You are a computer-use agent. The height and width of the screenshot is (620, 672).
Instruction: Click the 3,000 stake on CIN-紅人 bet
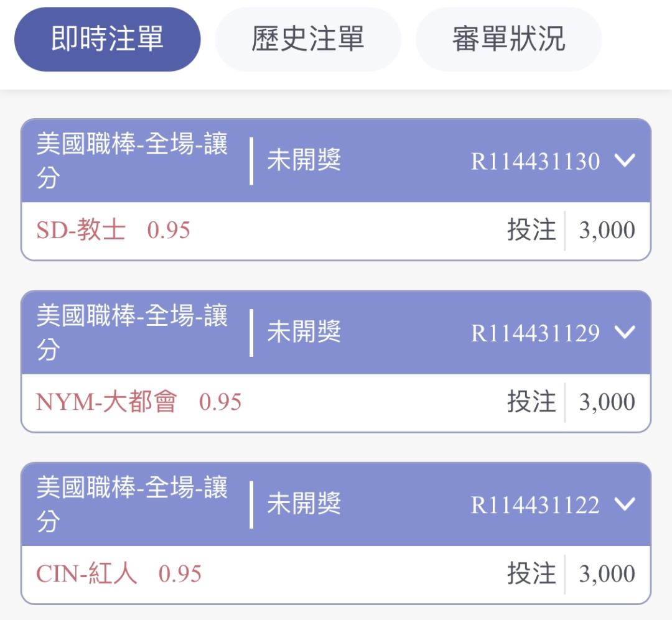point(607,574)
